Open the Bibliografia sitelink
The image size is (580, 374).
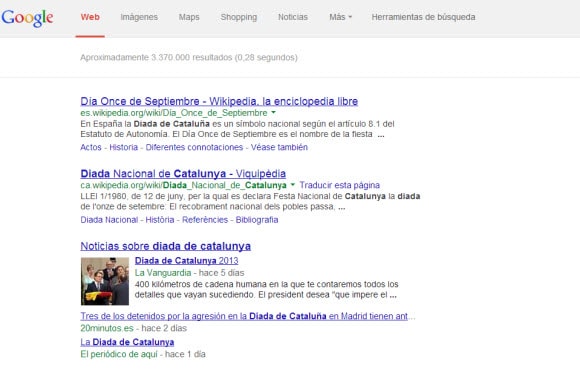click(x=257, y=220)
